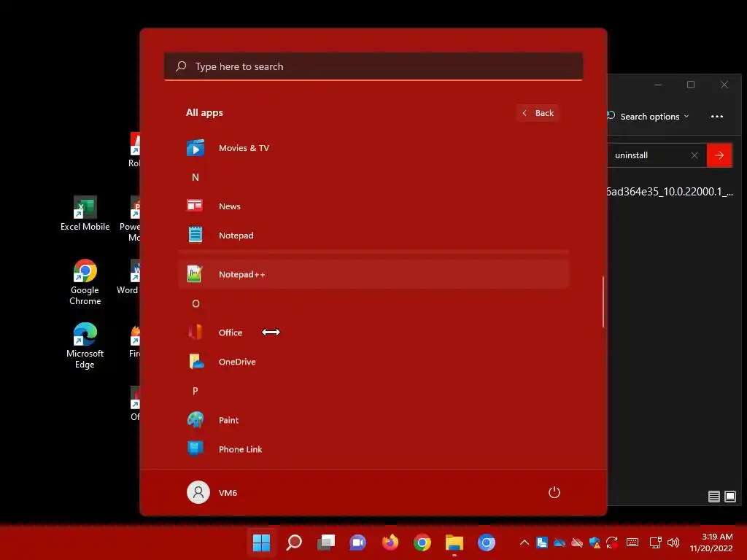Launch Notepad from All apps
Viewport: 747px width, 560px height.
coord(373,236)
